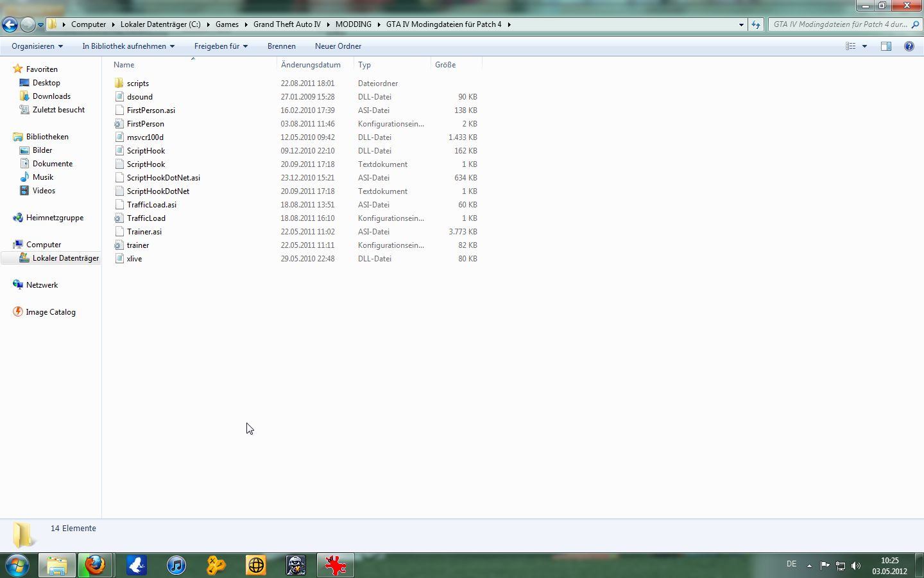Expand the breadcrumb arrow after MODDING

point(379,24)
